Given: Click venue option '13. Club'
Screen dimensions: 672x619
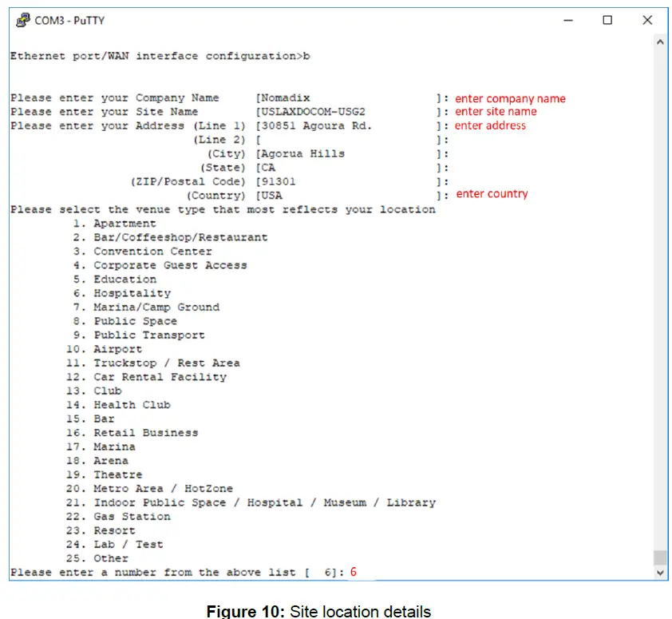Looking at the screenshot, I should (x=93, y=391).
